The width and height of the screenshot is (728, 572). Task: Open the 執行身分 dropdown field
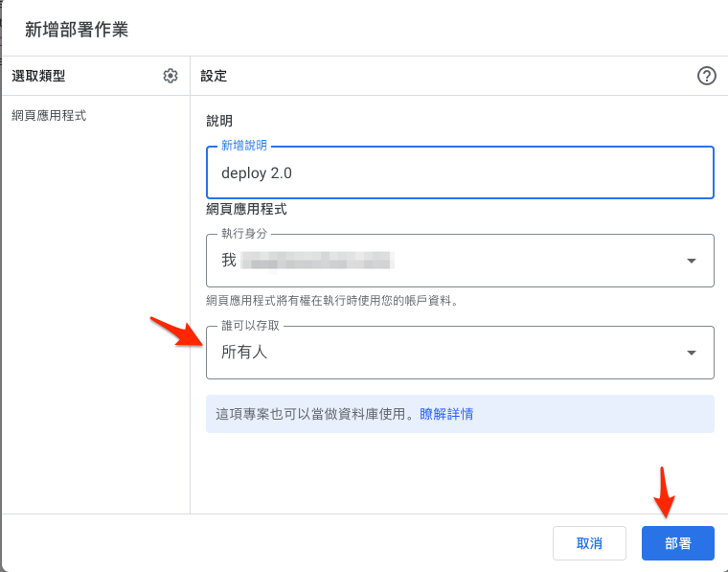point(441,261)
